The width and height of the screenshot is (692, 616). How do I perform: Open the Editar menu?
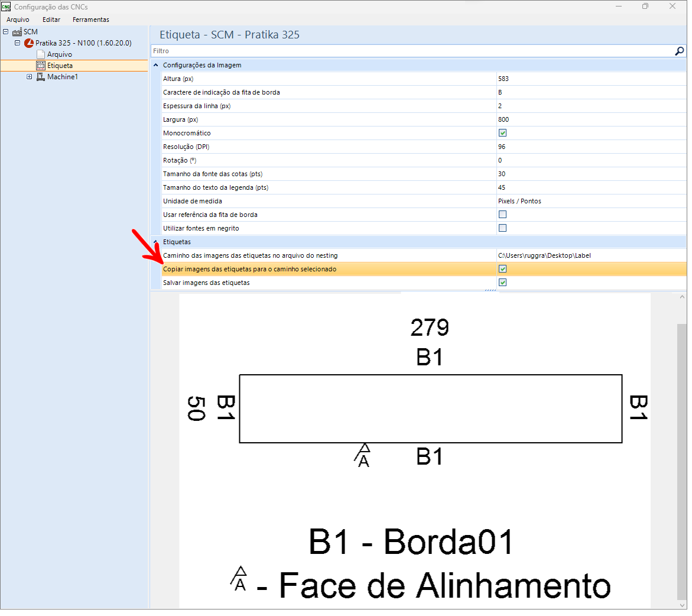click(x=51, y=20)
